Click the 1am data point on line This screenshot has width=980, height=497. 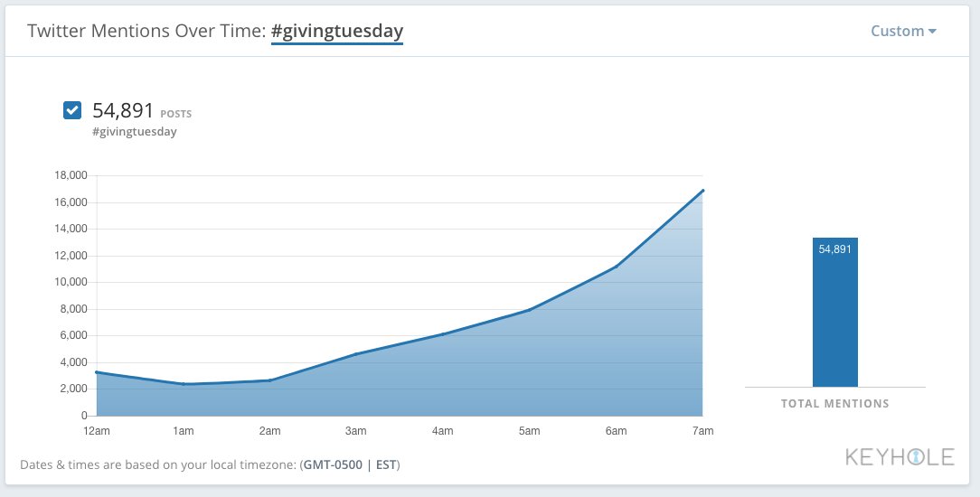click(184, 384)
